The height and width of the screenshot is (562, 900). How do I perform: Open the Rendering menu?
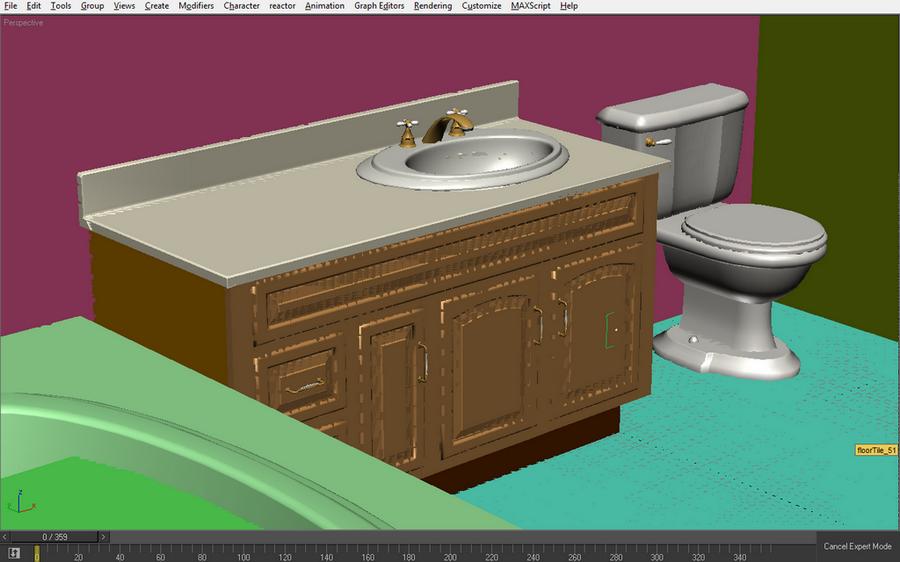[x=432, y=6]
